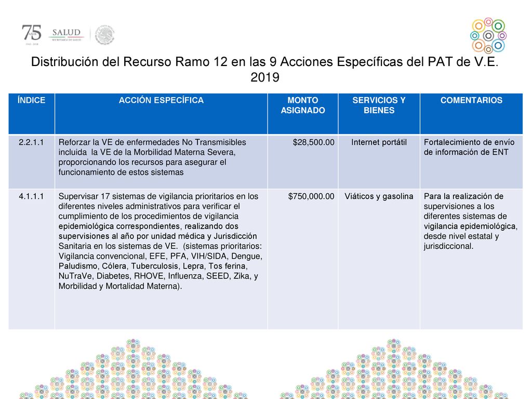Click the Mexican national coat of arms seal
The height and width of the screenshot is (399, 532).
pyautogui.click(x=104, y=35)
